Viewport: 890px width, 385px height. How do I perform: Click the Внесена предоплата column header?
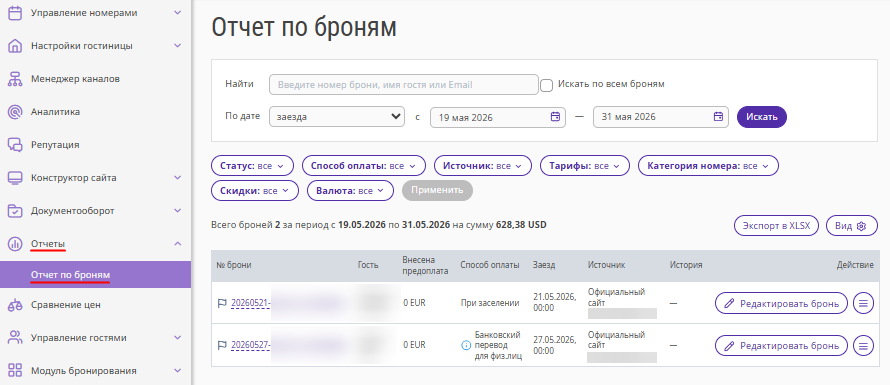425,265
